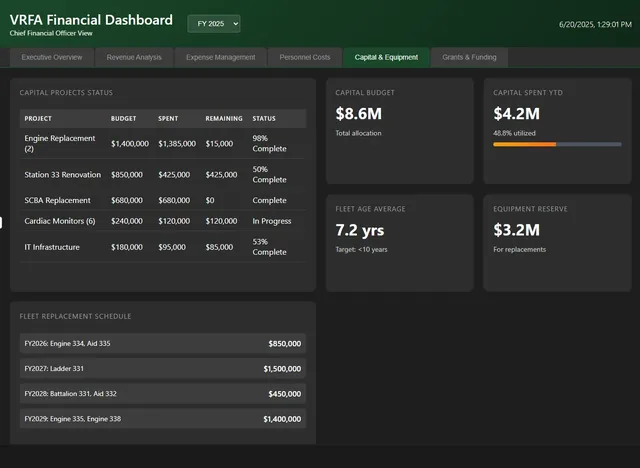
Task: Click the $240,000 budget value
Action: click(127, 221)
